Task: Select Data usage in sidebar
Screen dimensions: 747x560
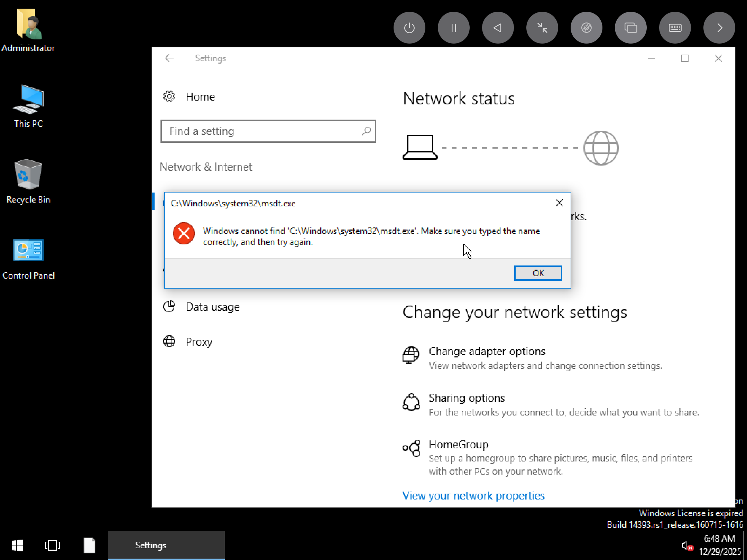Action: tap(212, 307)
